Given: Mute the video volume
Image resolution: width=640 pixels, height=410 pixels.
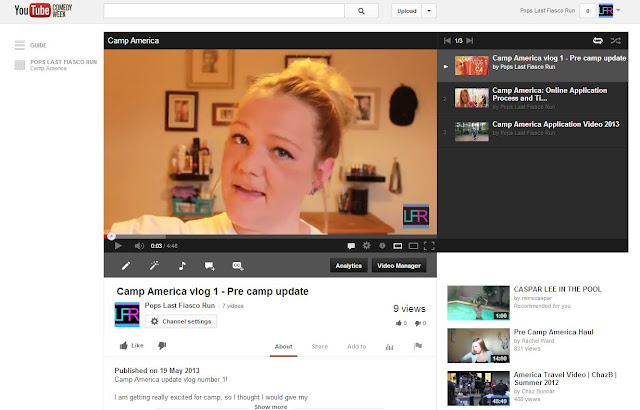Looking at the screenshot, I should coord(139,246).
